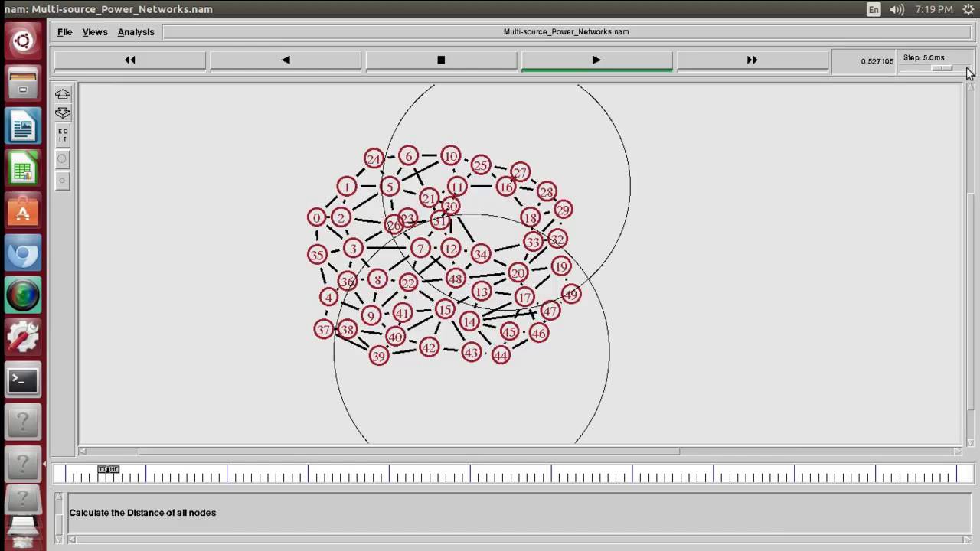Select node 10 in the network
This screenshot has height=551, width=980.
coord(450,156)
